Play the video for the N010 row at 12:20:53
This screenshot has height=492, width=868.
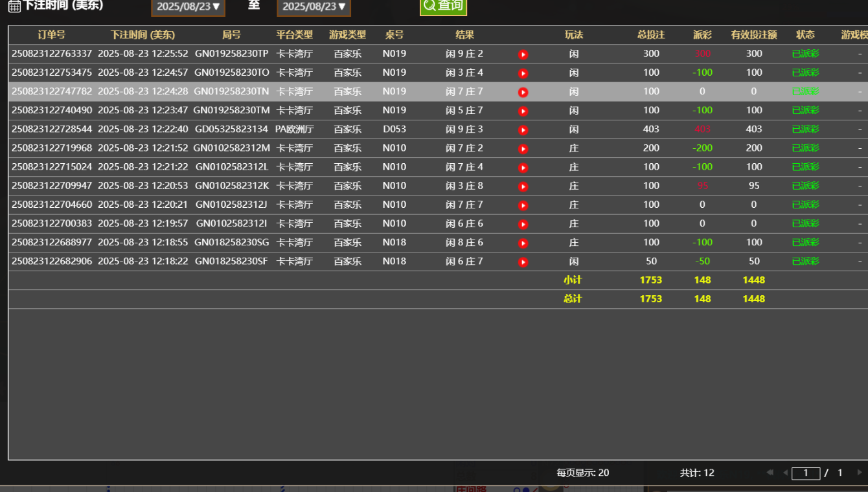(523, 186)
